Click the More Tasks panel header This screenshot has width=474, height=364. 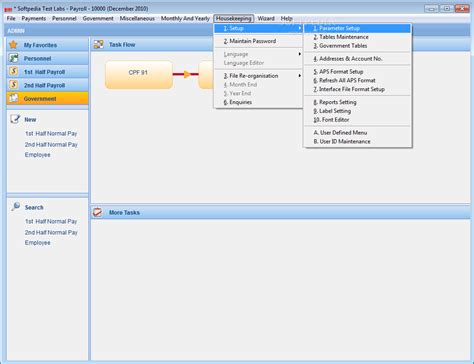280,212
